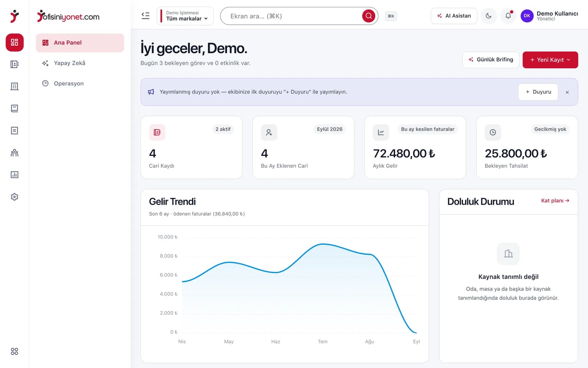
Task: Click the user-plus icon in Bu Ay Eklenen Cari
Action: 269,132
